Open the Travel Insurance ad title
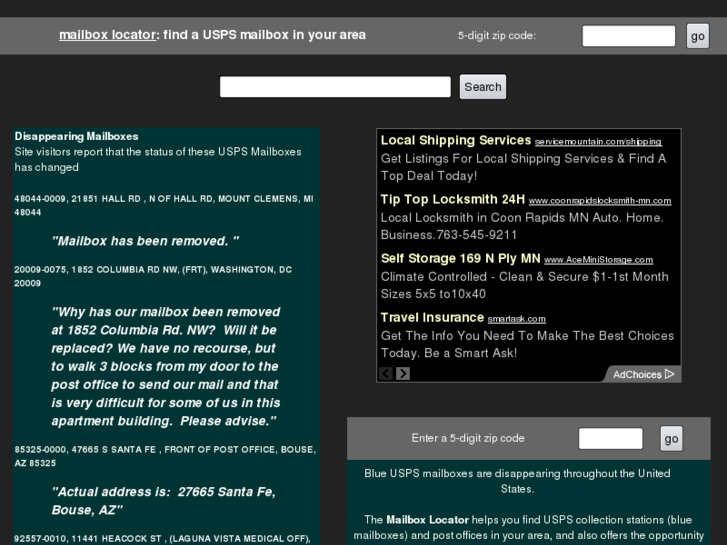 (x=432, y=317)
